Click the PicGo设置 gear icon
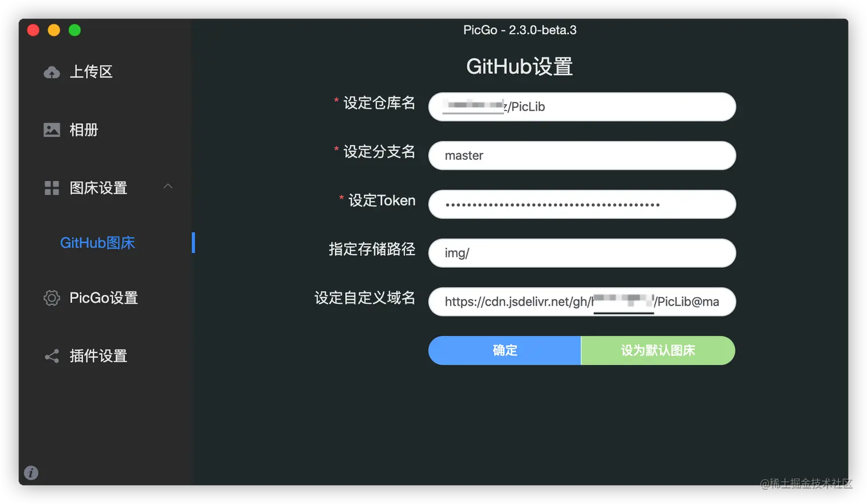 pyautogui.click(x=52, y=298)
